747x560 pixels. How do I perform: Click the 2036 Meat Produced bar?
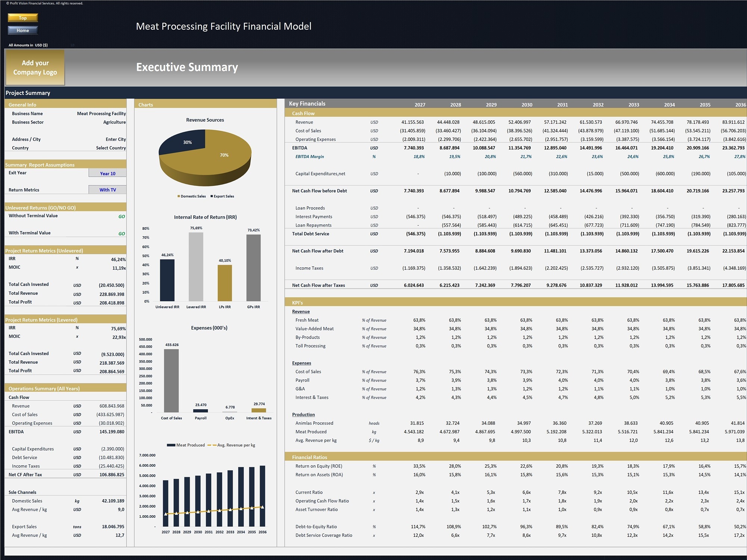[263, 496]
